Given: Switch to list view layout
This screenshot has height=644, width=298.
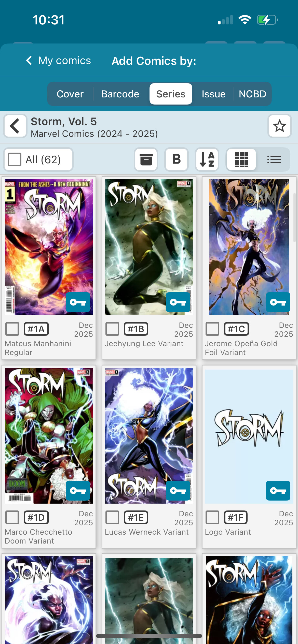Looking at the screenshot, I should [274, 159].
